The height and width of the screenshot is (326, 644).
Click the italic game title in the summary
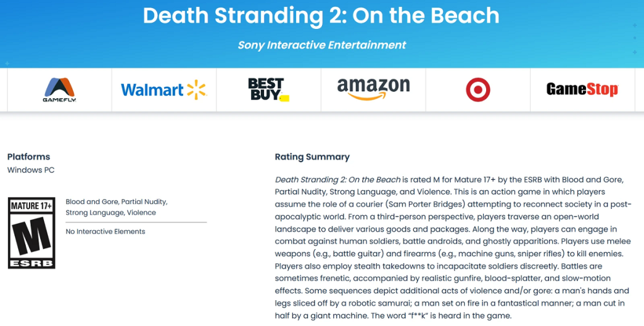click(x=338, y=179)
